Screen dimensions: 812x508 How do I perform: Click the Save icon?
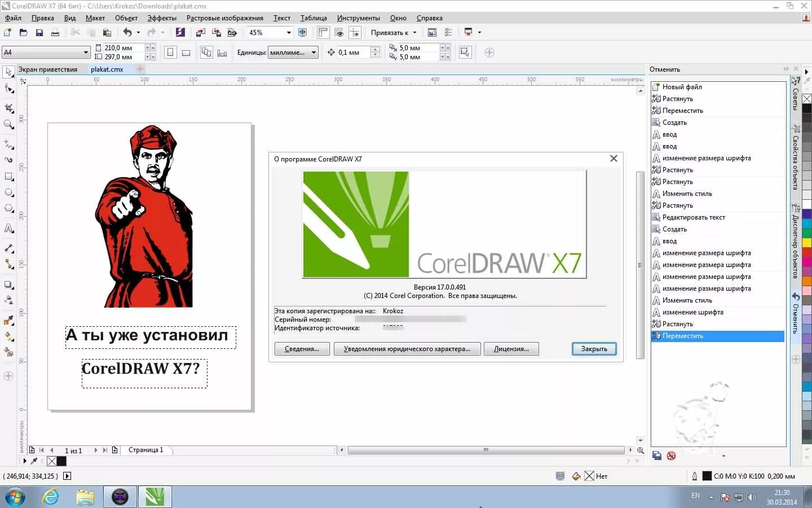[39, 32]
